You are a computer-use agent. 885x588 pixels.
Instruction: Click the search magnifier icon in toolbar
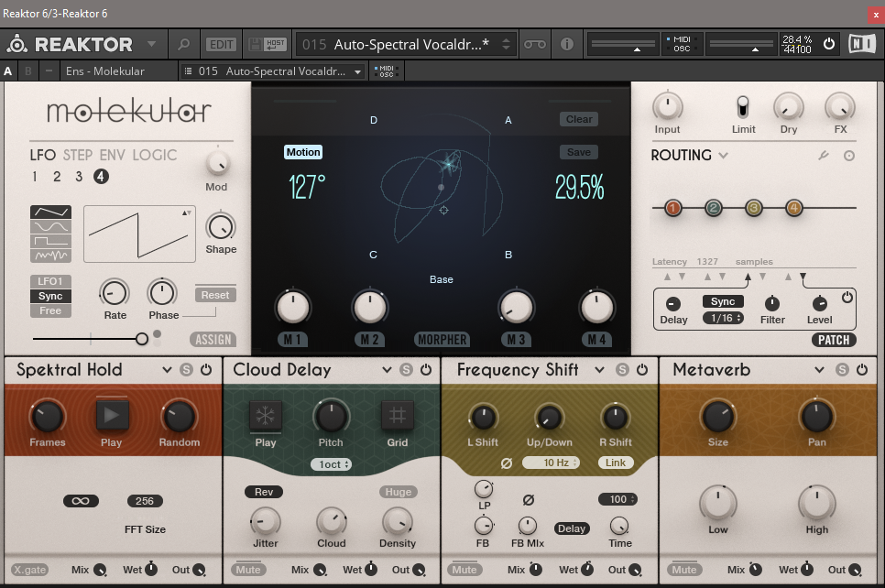coord(184,44)
